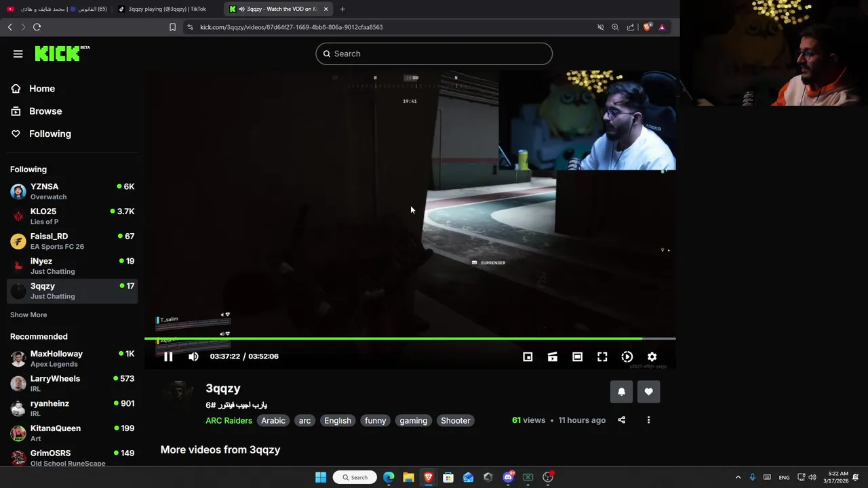Click browser share icon in address bar
Screen dimensions: 868x488
[x=631, y=27]
